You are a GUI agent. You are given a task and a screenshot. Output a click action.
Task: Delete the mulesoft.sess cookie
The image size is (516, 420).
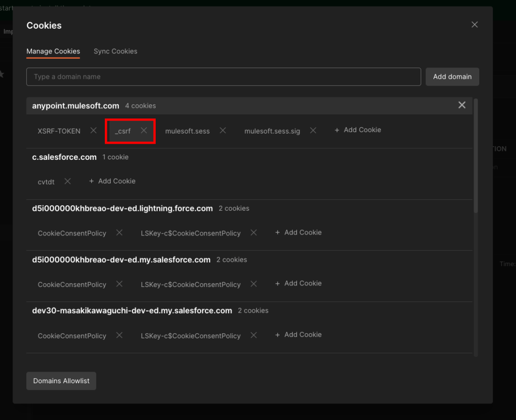tap(223, 131)
